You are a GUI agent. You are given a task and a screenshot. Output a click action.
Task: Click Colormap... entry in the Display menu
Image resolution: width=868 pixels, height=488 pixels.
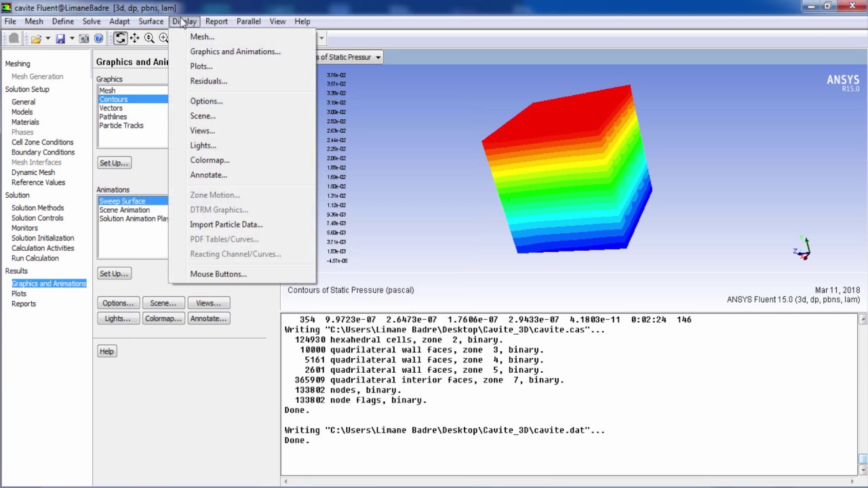[210, 161]
